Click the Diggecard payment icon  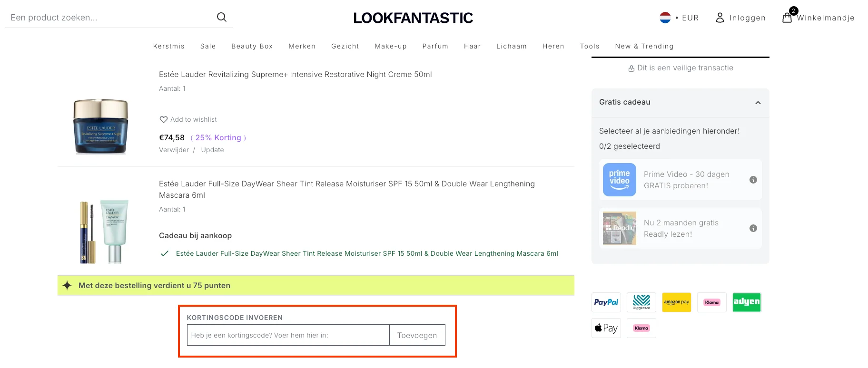pos(641,302)
